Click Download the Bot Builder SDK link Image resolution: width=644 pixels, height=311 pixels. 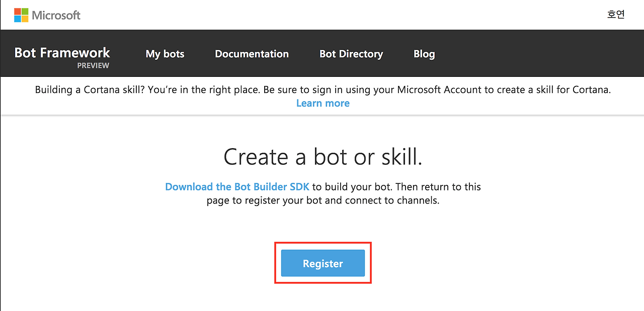point(237,186)
